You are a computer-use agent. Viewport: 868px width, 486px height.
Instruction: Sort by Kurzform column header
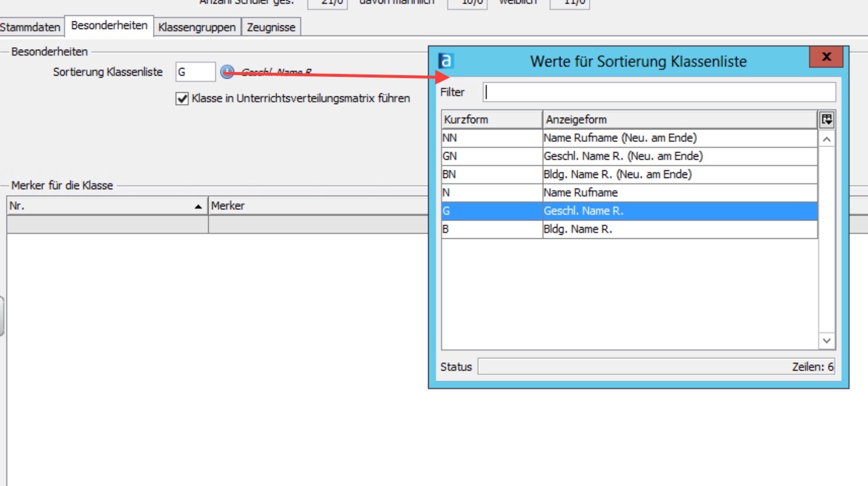[491, 119]
